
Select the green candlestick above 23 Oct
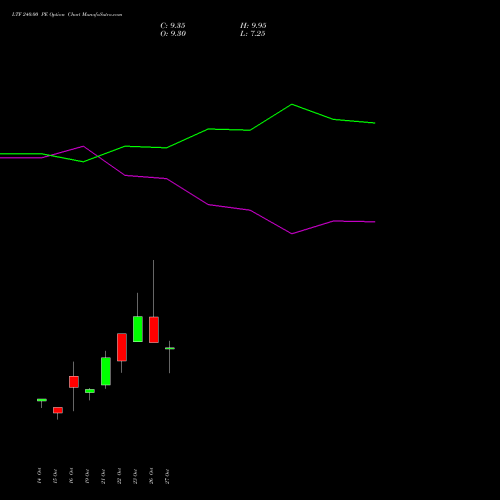pyautogui.click(x=138, y=329)
